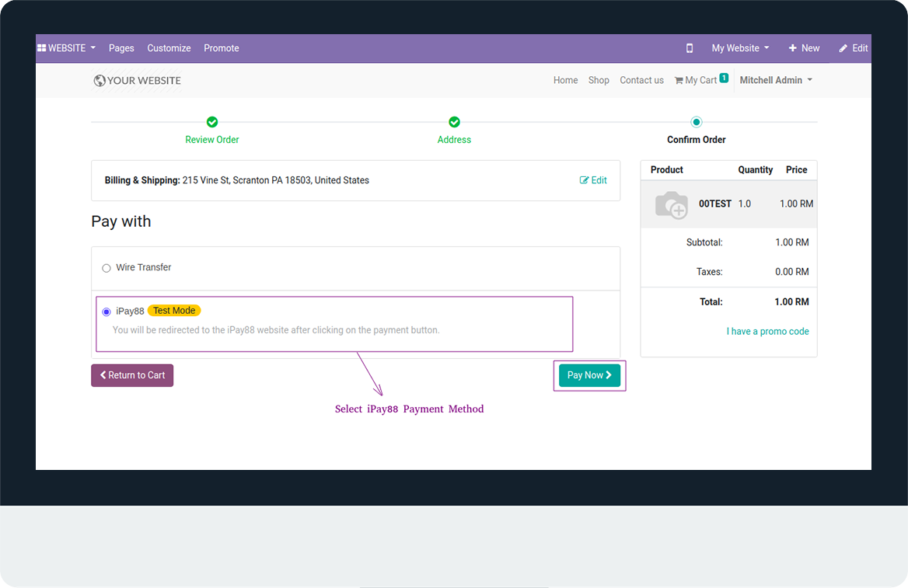Go back to Review Order step label
The image size is (908, 588).
coord(212,140)
